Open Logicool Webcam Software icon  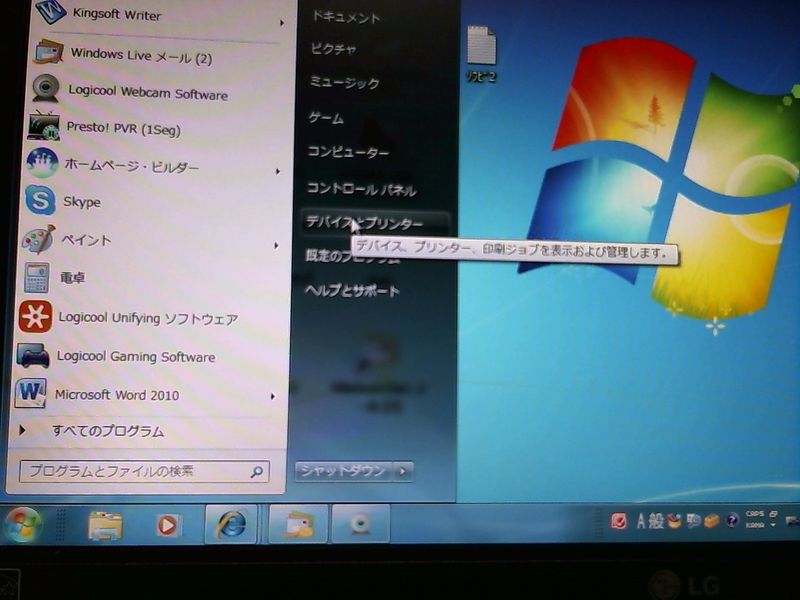click(x=45, y=88)
